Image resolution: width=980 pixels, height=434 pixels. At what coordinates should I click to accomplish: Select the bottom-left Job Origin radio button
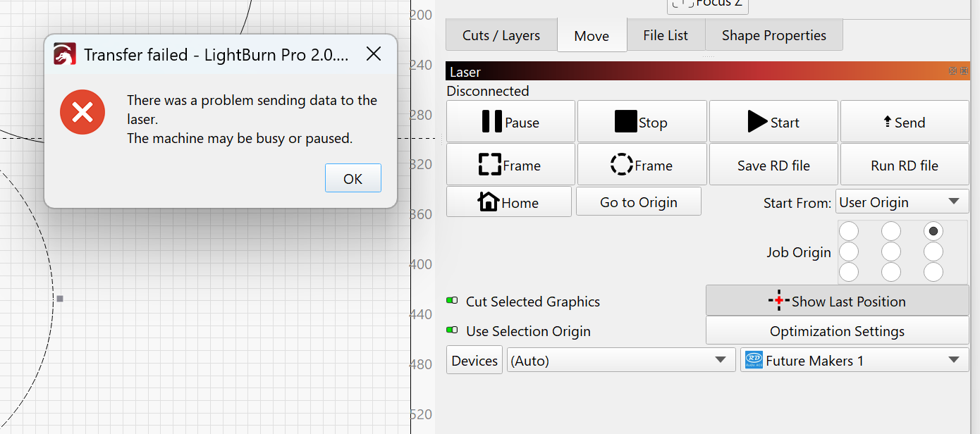(x=849, y=272)
